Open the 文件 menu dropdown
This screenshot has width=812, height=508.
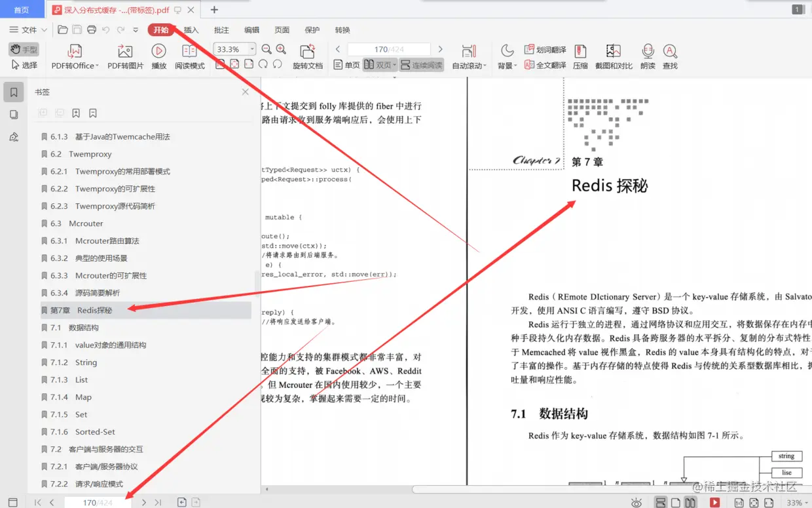(28, 30)
